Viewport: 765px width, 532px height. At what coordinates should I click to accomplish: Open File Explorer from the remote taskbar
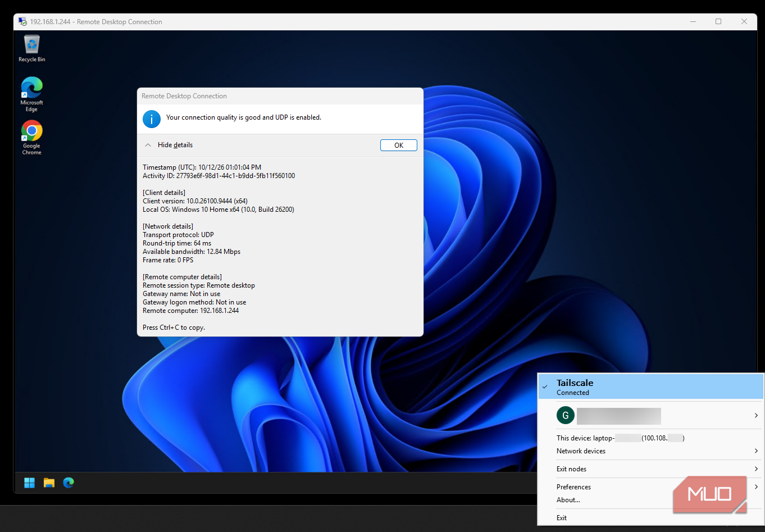tap(49, 483)
